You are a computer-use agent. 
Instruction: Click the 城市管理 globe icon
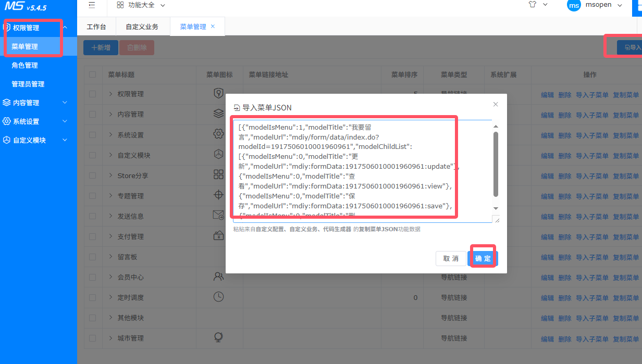click(x=218, y=337)
